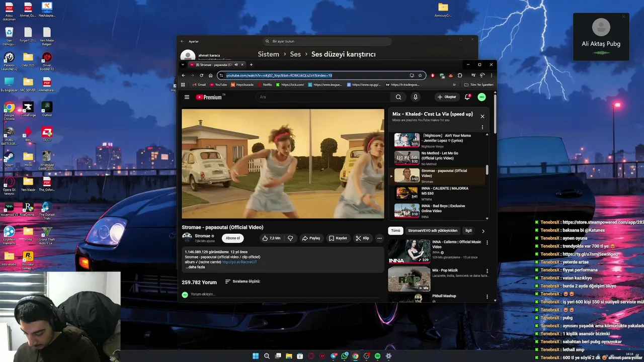
Task: Click Ses breadcrumb in Ayarlar window
Action: [x=295, y=54]
